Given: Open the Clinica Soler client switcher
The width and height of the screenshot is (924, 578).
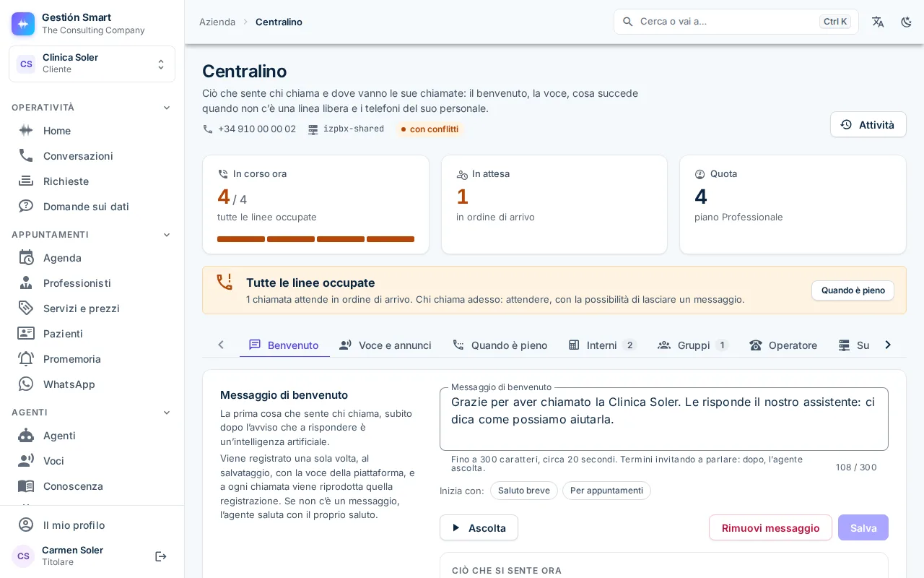Looking at the screenshot, I should 92,64.
